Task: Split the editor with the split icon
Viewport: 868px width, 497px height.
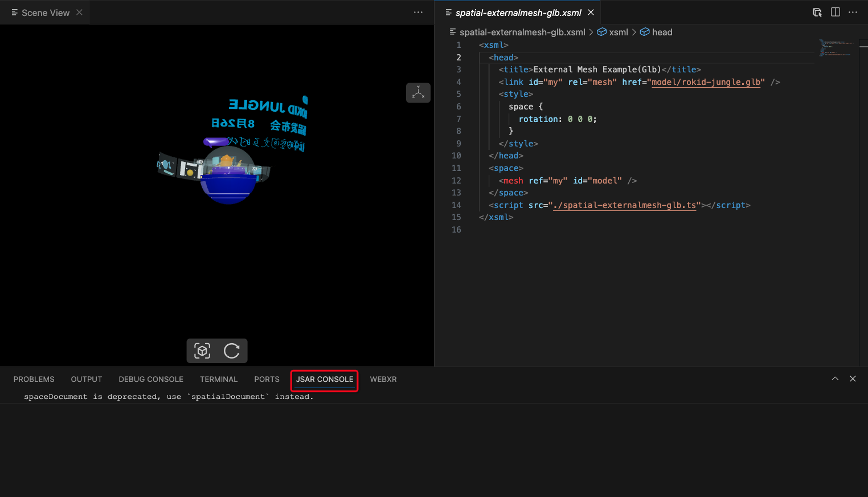Action: [836, 13]
